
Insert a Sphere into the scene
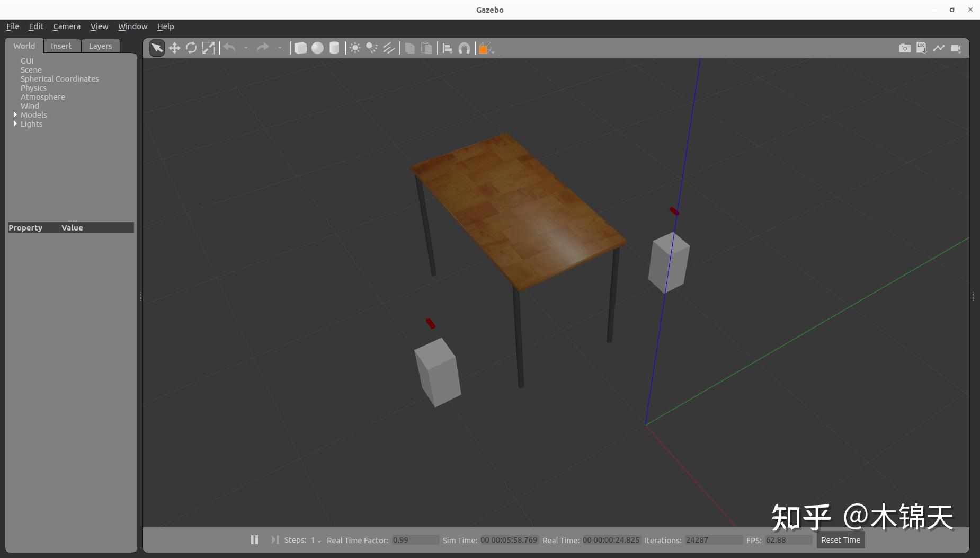click(x=317, y=48)
